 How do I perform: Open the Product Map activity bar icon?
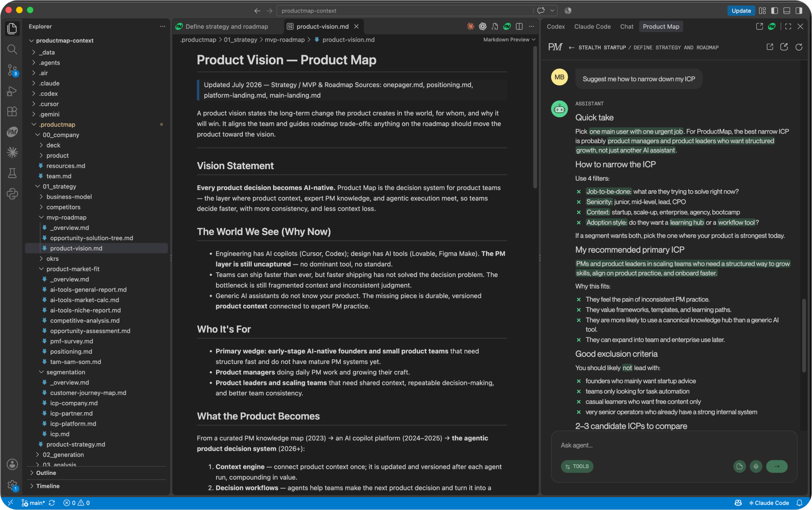click(x=12, y=132)
